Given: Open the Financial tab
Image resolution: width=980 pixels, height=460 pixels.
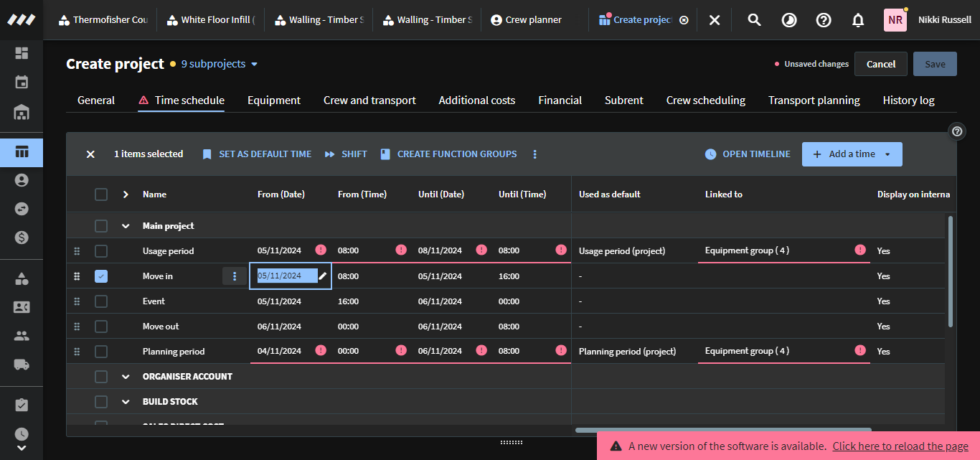Looking at the screenshot, I should point(560,100).
